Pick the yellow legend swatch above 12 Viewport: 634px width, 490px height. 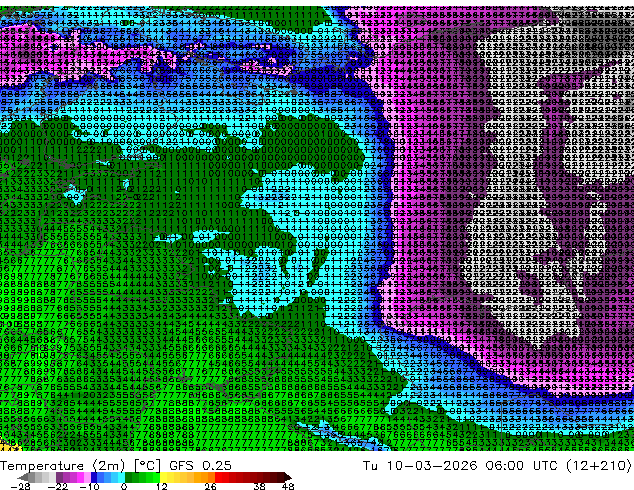163,477
